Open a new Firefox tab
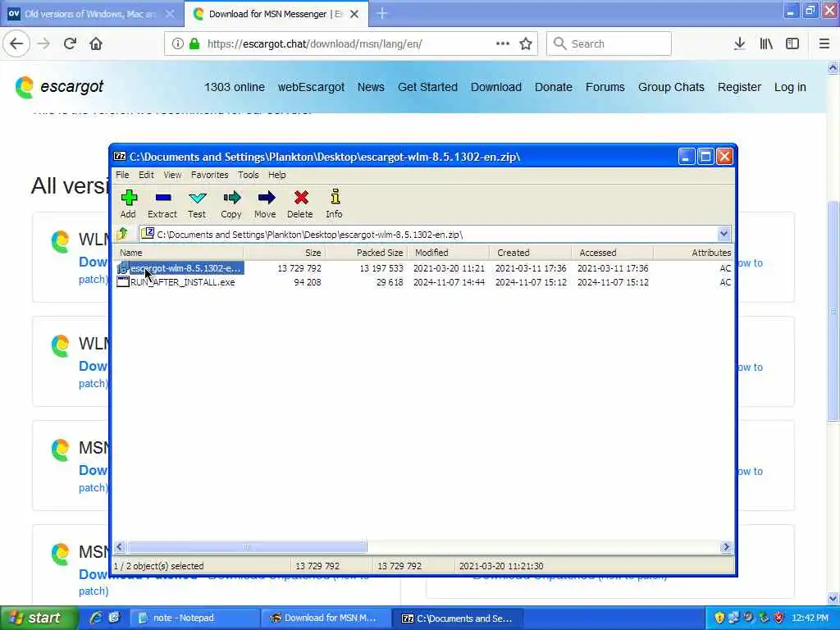Image resolution: width=840 pixels, height=630 pixels. (x=382, y=13)
